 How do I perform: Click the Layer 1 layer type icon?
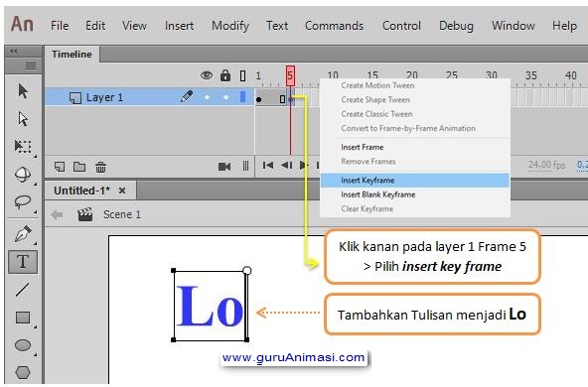[x=75, y=98]
